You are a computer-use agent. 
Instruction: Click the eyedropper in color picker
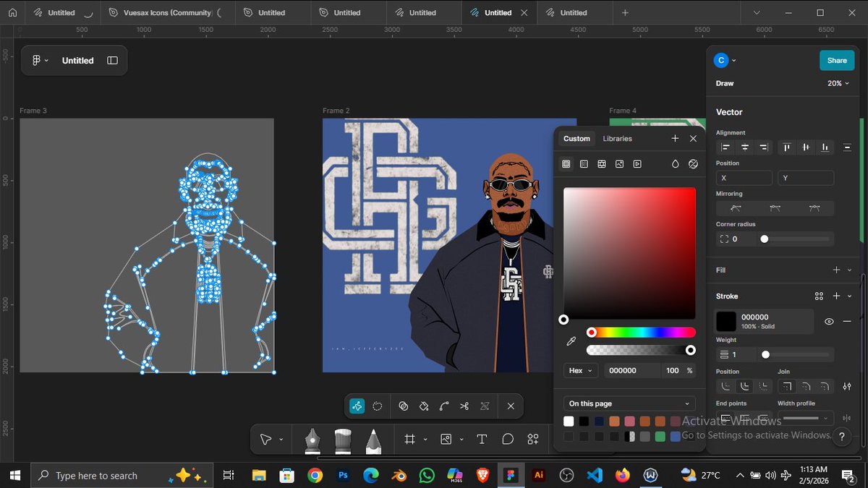571,341
